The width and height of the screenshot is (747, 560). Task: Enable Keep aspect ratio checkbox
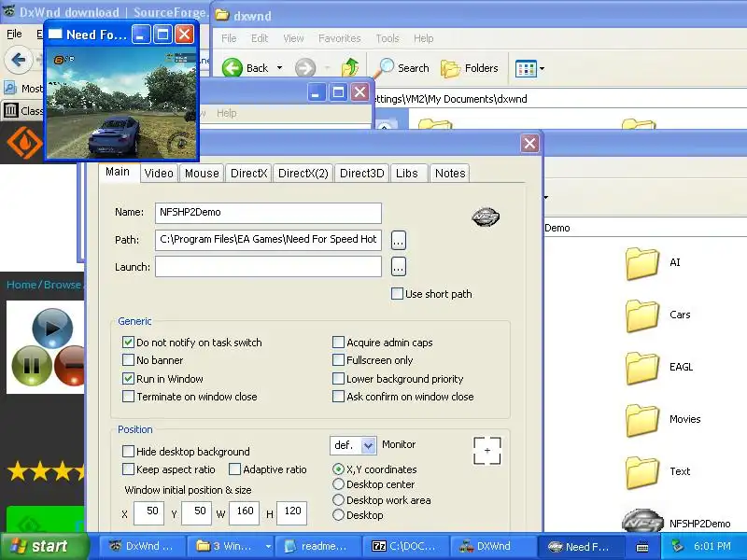click(x=128, y=469)
